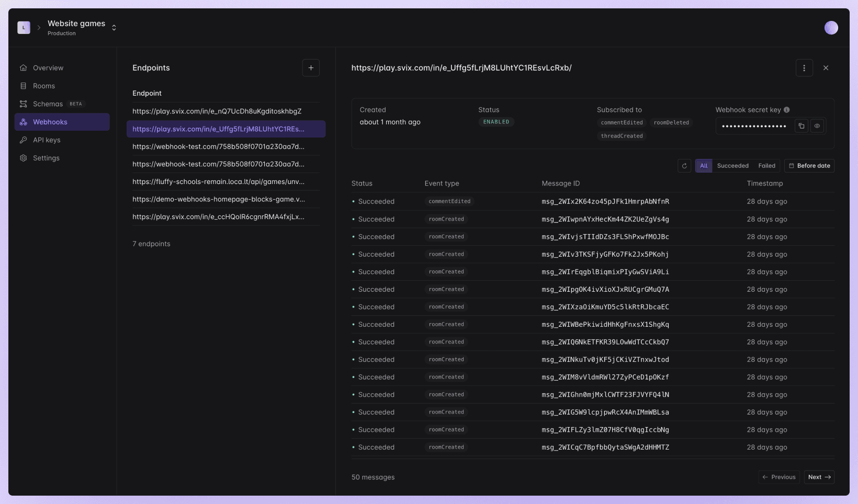Open Settings via the gear icon
This screenshot has height=504, width=858.
coord(23,158)
